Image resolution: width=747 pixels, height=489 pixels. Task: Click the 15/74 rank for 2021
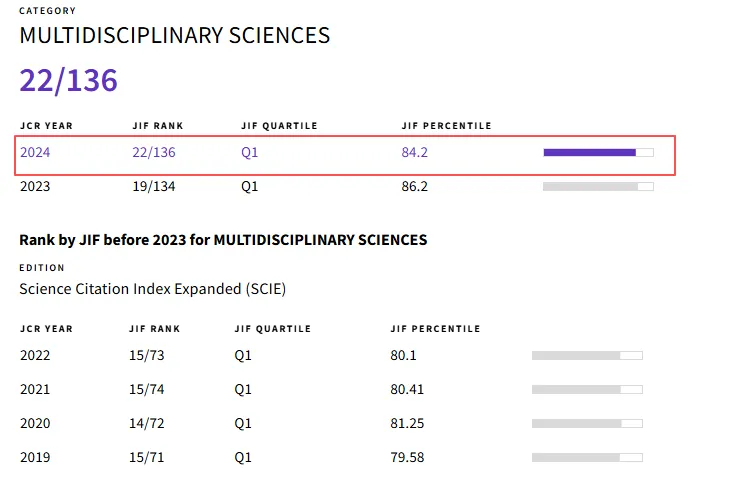[147, 389]
